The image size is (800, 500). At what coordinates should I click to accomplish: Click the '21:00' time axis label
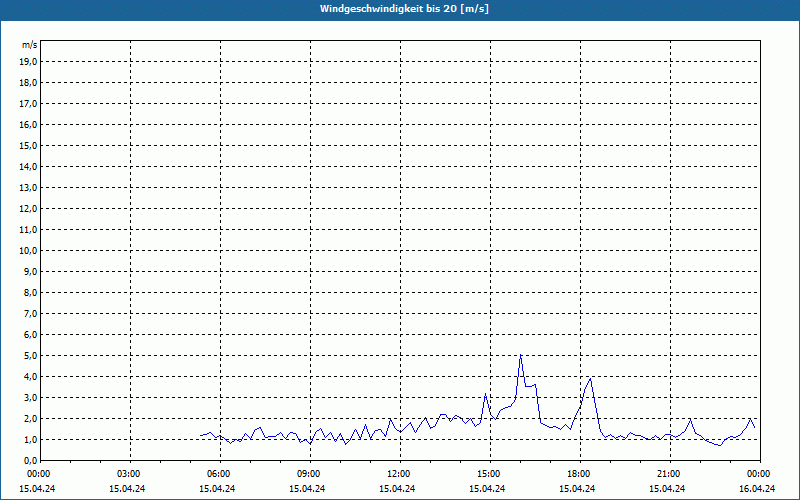[x=669, y=474]
